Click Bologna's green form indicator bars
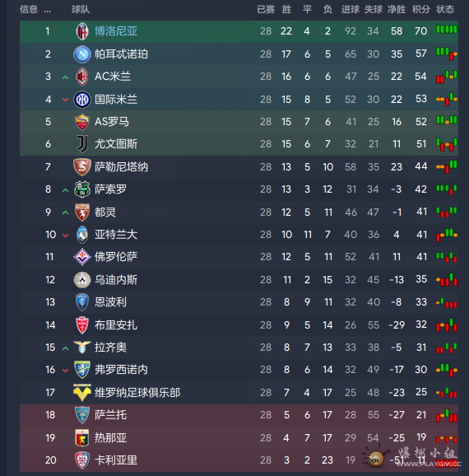Viewport: 469px width, 476px height. (x=447, y=30)
